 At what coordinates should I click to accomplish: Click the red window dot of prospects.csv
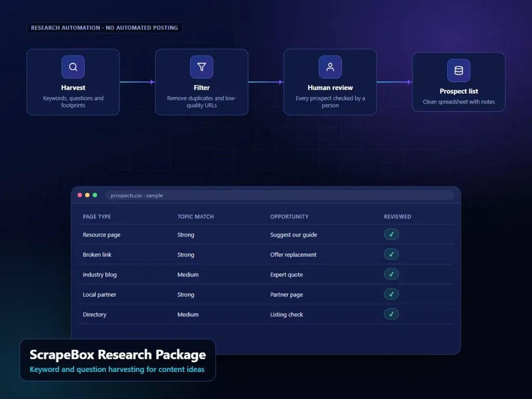pos(79,195)
